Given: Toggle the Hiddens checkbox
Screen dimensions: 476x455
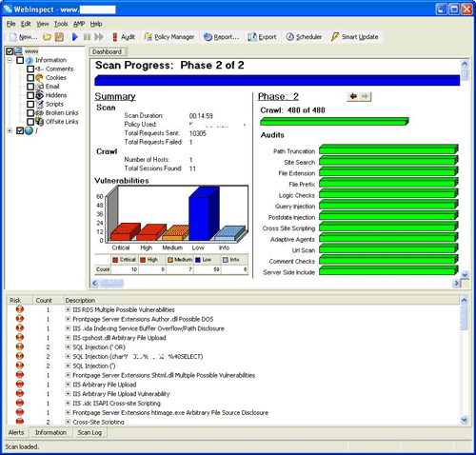Looking at the screenshot, I should click(30, 95).
